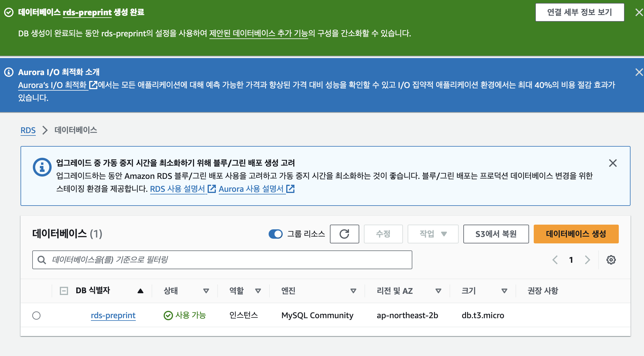644x356 pixels.
Task: Click the Aurora I/O info circle icon
Action: point(9,72)
